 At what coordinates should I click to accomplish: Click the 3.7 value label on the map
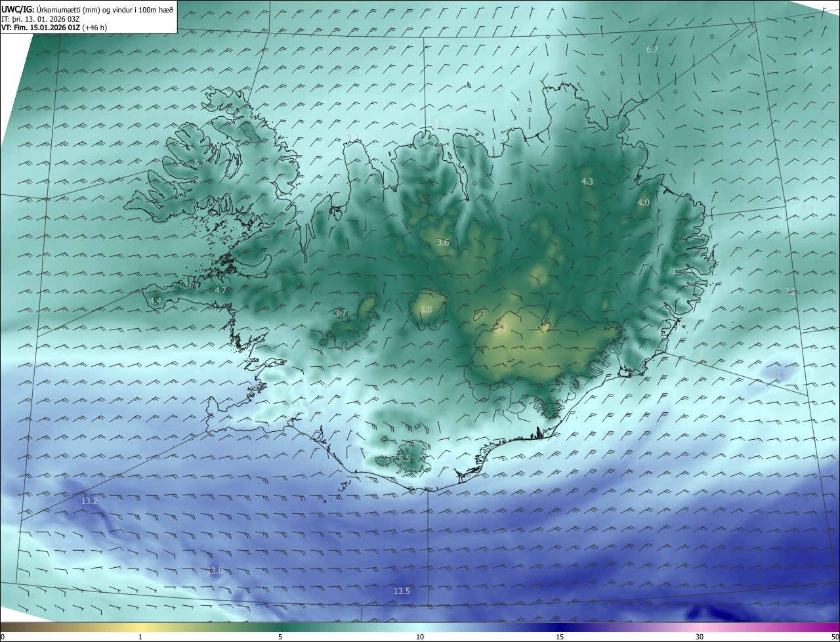click(340, 314)
